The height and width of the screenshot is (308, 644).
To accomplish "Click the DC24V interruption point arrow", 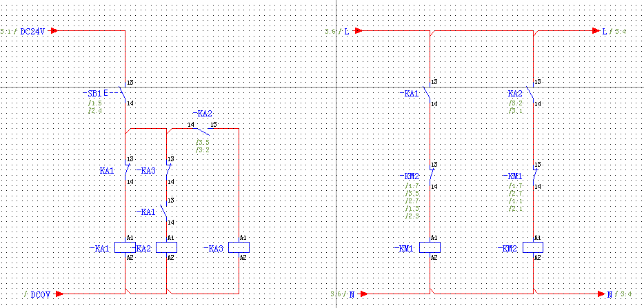I will 54,31.
